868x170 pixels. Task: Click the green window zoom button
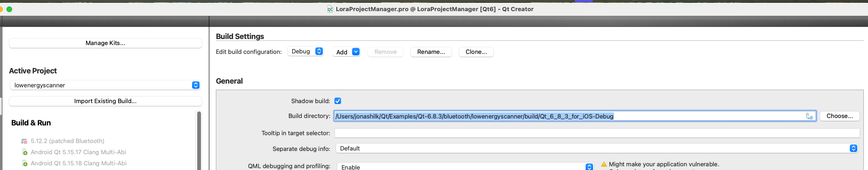coord(9,9)
